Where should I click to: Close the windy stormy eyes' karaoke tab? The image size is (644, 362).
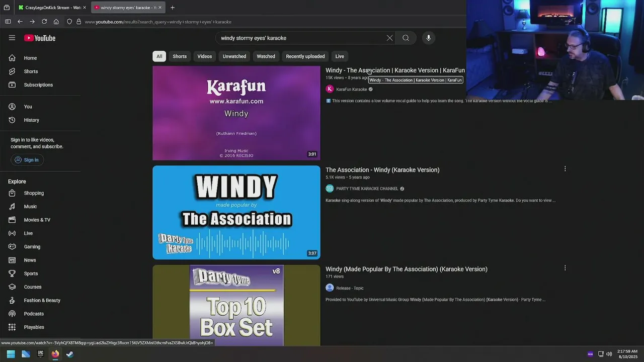point(160,8)
